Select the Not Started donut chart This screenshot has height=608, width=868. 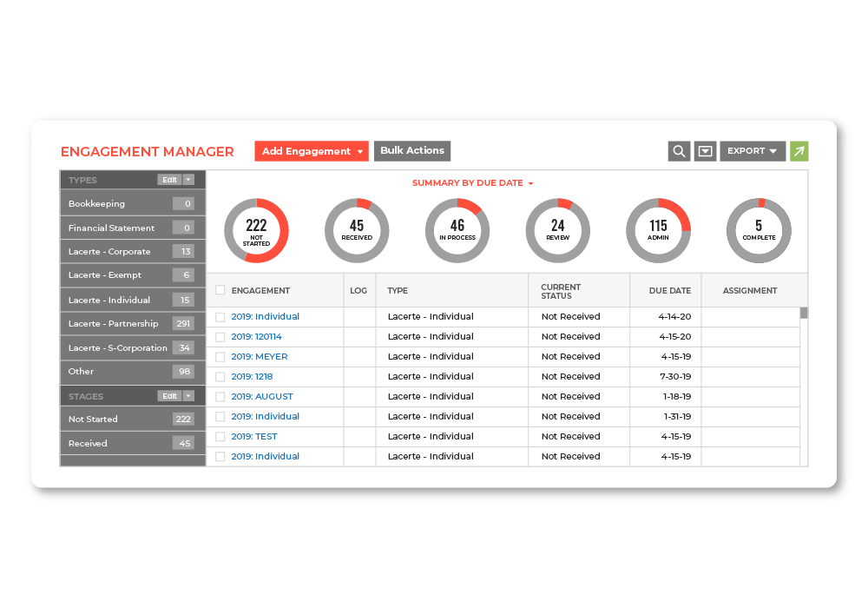click(x=256, y=230)
